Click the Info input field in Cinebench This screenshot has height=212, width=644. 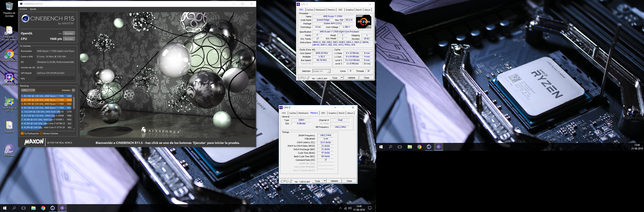(55, 79)
